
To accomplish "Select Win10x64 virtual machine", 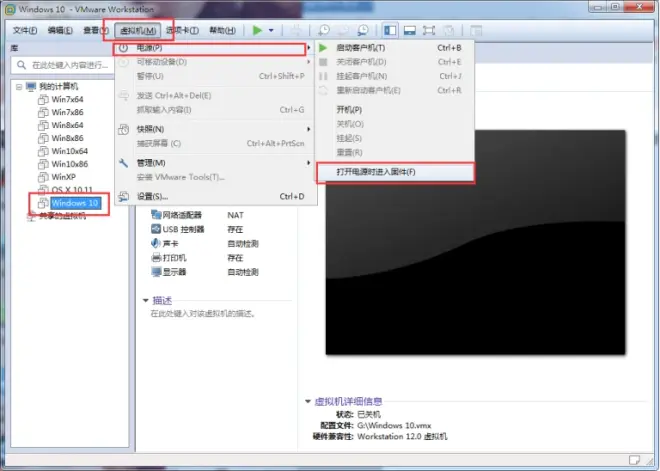I will point(69,151).
